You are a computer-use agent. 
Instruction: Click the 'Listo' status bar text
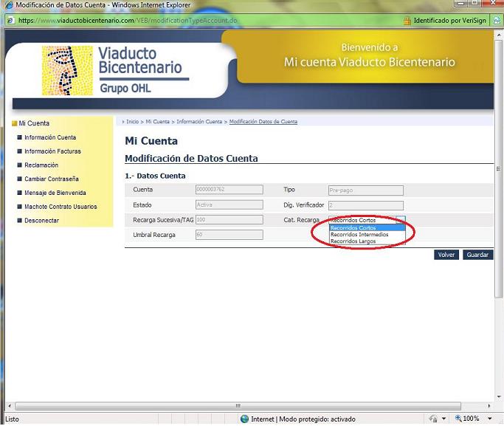pos(12,419)
